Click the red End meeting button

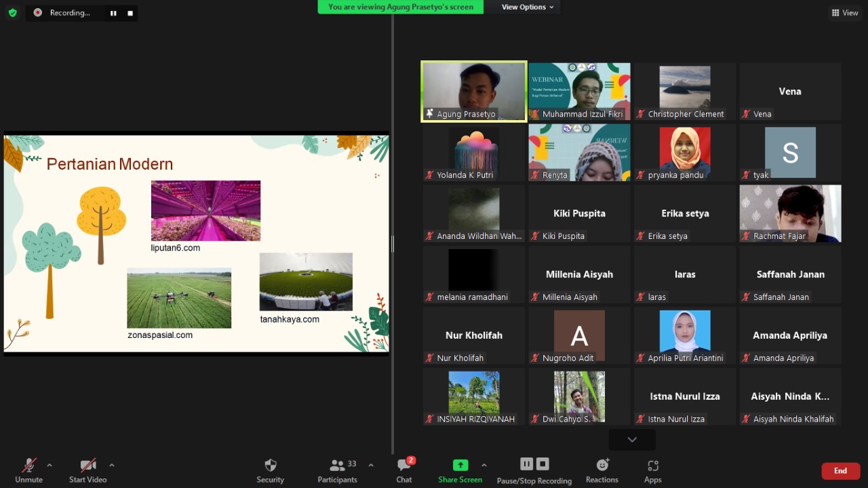pos(840,471)
